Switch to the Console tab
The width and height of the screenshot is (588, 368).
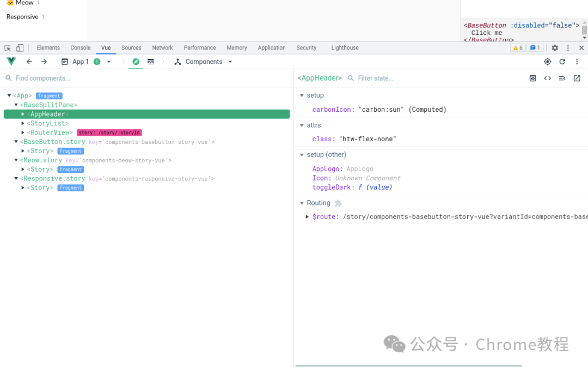coord(80,47)
